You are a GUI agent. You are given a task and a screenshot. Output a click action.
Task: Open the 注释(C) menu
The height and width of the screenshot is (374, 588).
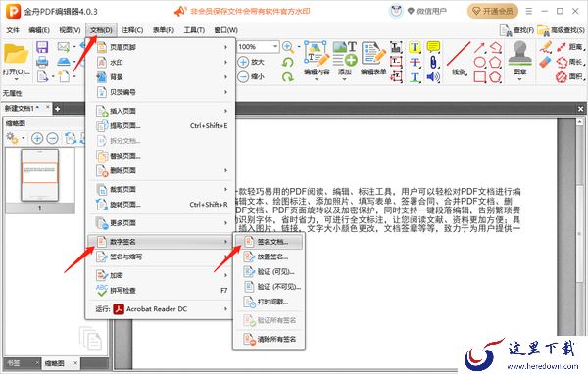pos(132,30)
